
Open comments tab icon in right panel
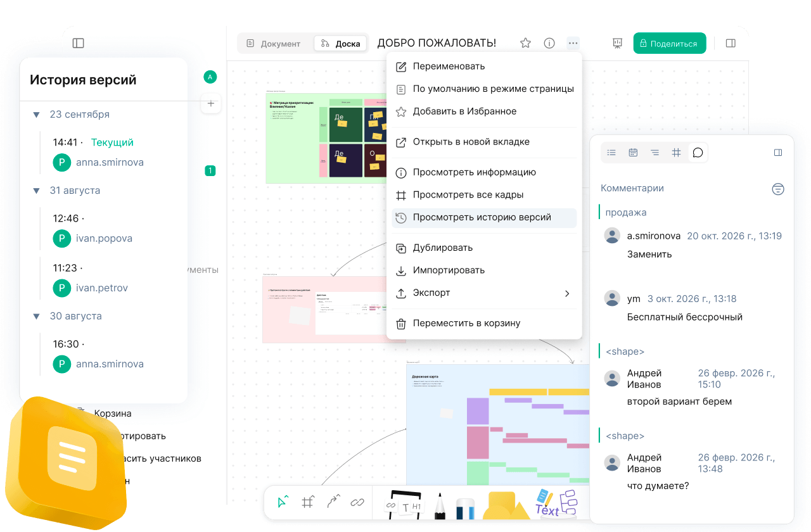pos(698,153)
